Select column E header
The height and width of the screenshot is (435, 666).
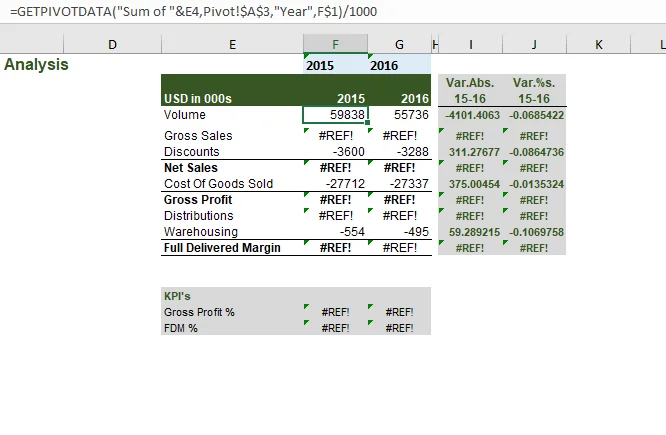tap(232, 44)
